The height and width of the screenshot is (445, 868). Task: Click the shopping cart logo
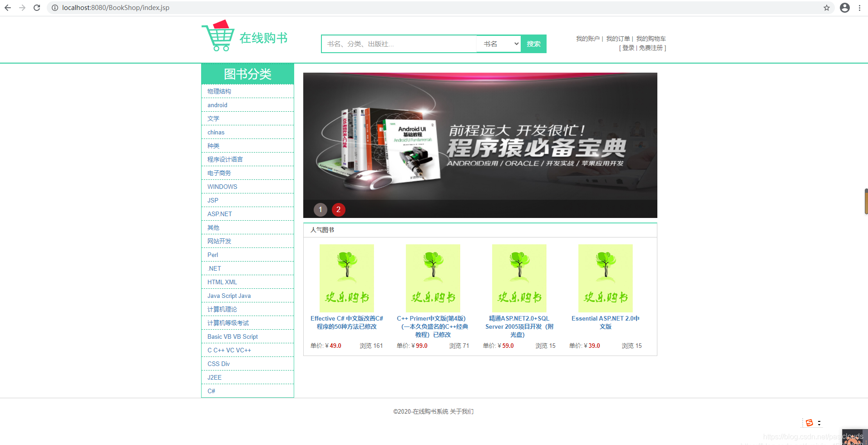pyautogui.click(x=218, y=36)
